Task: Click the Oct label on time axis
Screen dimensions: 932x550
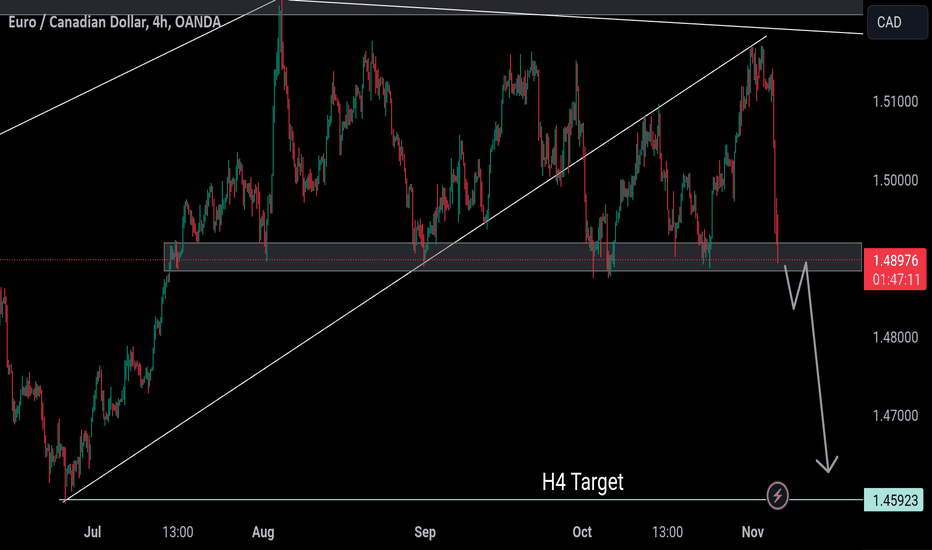Action: coord(582,532)
